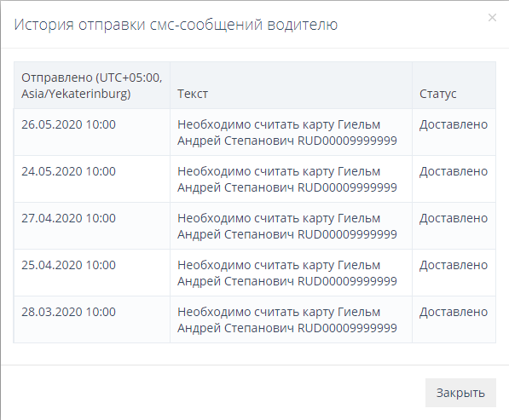This screenshot has height=420, width=509.
Task: Click the 28.03.2020 10:00 date cell
Action: [x=68, y=312]
